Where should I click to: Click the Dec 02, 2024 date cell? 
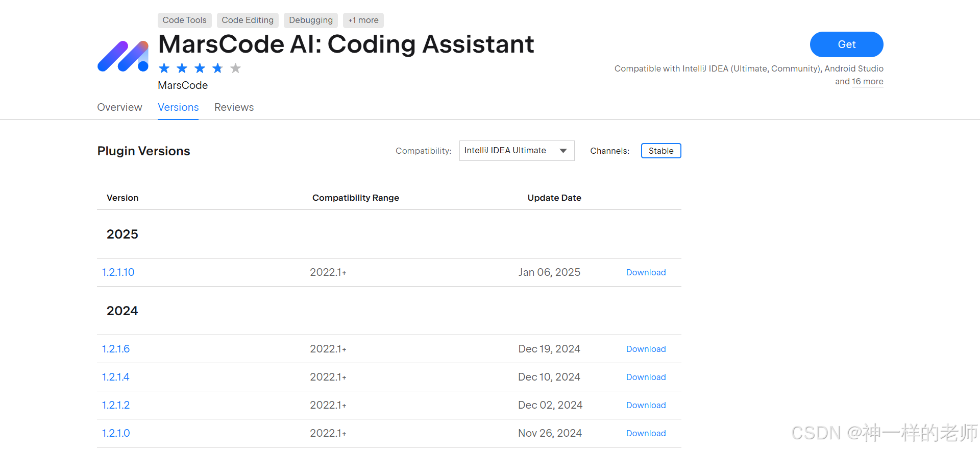pyautogui.click(x=550, y=405)
